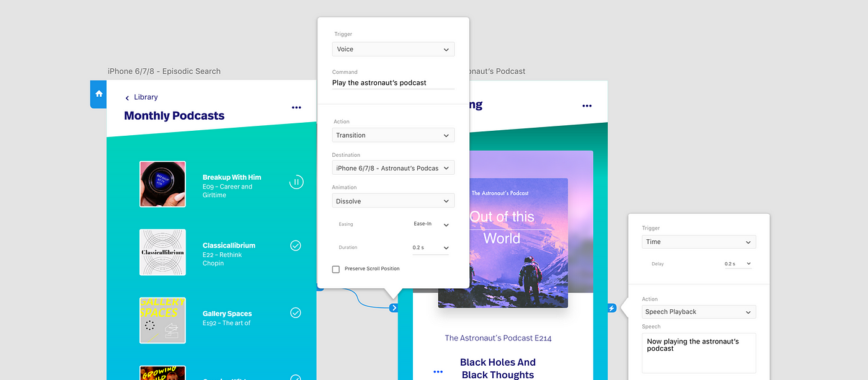
Task: Open Speech Playback action dropdown
Action: (699, 312)
